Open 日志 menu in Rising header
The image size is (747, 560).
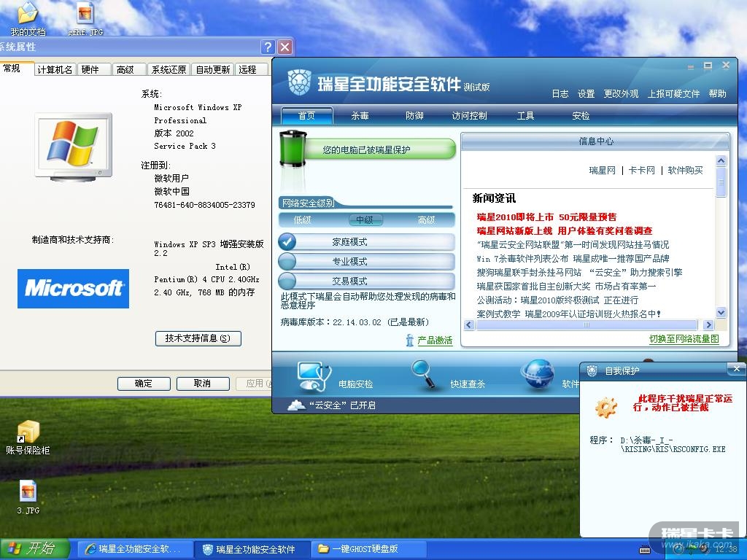[560, 94]
